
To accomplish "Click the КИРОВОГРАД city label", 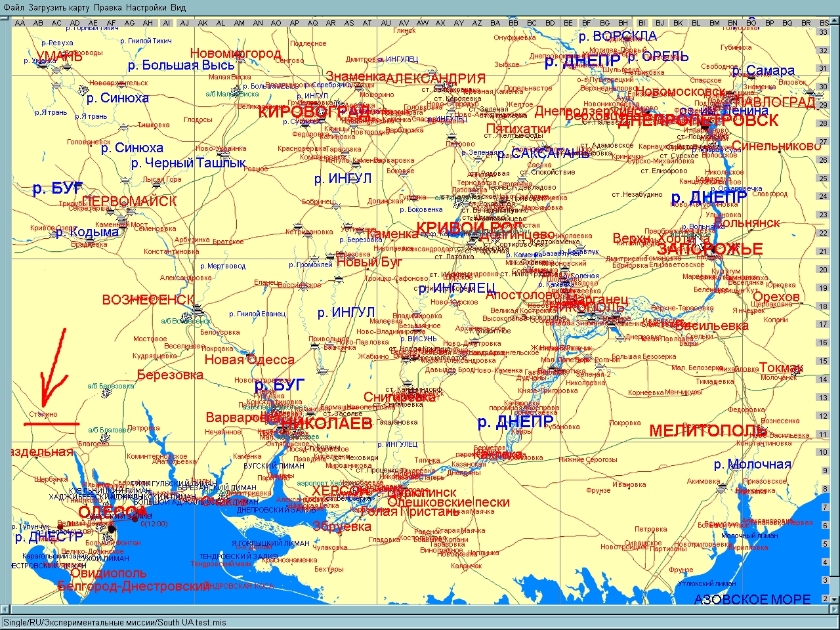I will tap(314, 112).
